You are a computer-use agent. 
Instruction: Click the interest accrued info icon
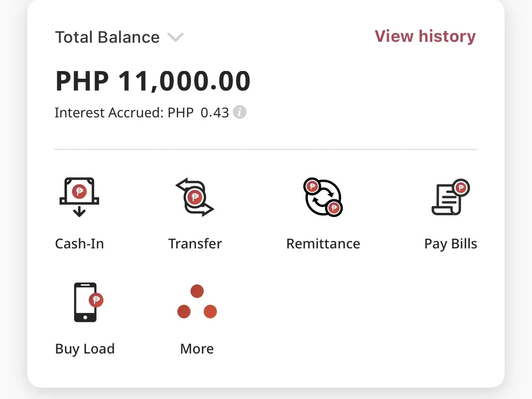tap(240, 112)
